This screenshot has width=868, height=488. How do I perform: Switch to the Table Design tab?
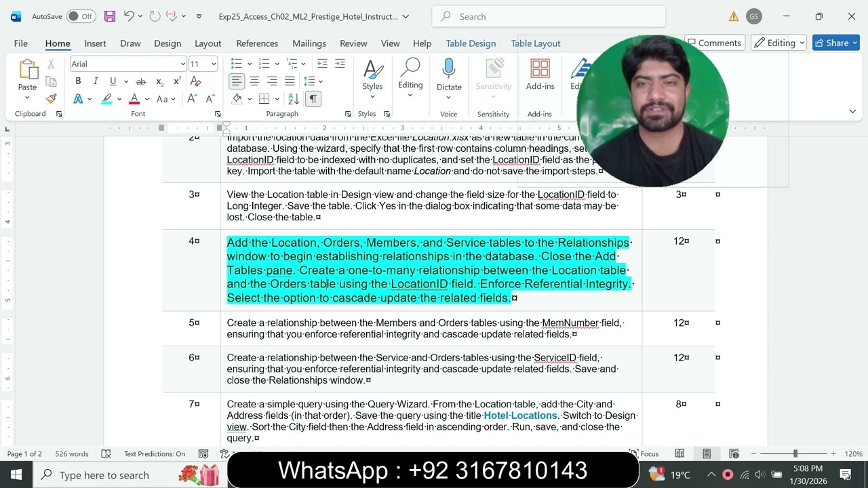pyautogui.click(x=471, y=43)
